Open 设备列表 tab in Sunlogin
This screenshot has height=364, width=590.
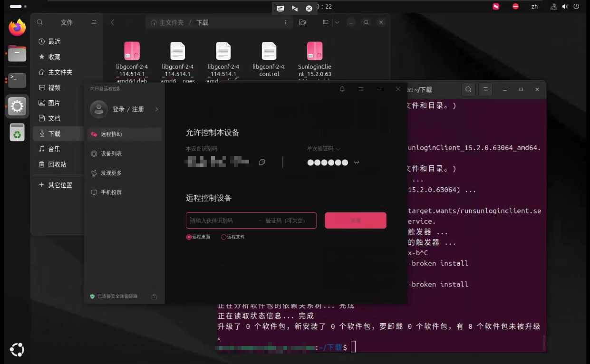click(124, 153)
